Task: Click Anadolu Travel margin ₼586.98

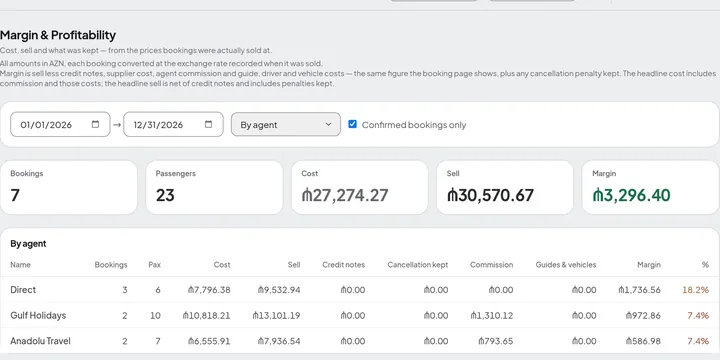Action: coord(643,341)
